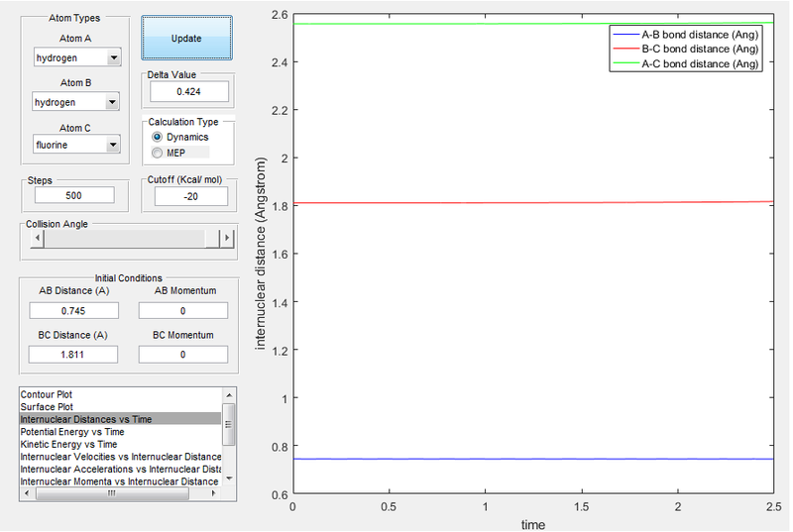Click the Update button
The width and height of the screenshot is (793, 532).
(x=186, y=38)
